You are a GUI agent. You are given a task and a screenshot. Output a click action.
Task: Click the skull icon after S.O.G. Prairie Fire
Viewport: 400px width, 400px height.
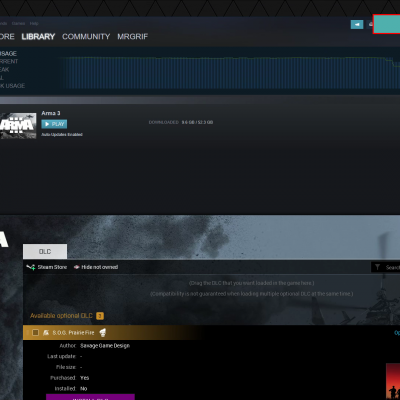pos(103,332)
